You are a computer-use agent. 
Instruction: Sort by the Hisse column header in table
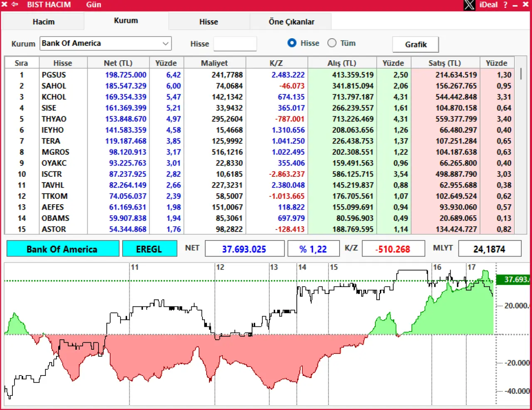pyautogui.click(x=63, y=63)
